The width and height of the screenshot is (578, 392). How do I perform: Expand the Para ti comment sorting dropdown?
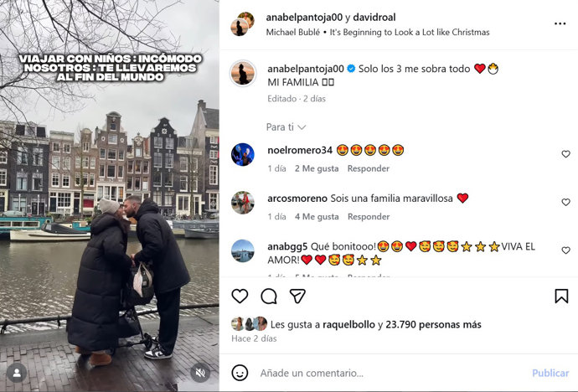[286, 127]
